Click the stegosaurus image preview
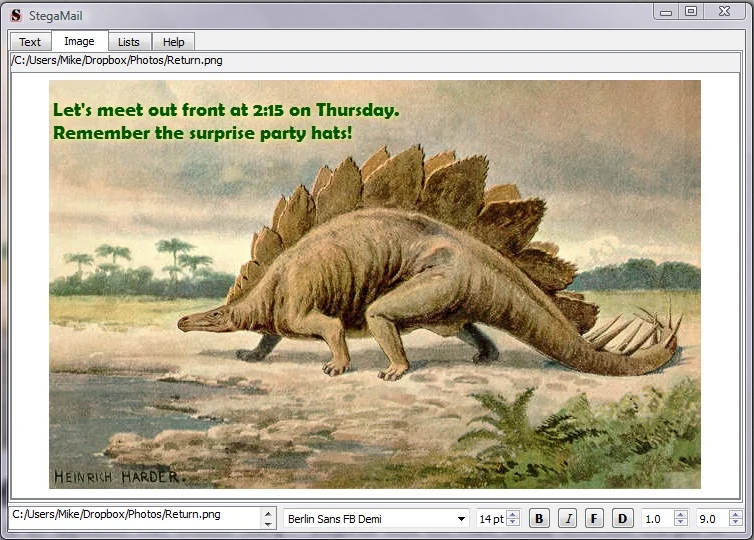 pos(375,284)
